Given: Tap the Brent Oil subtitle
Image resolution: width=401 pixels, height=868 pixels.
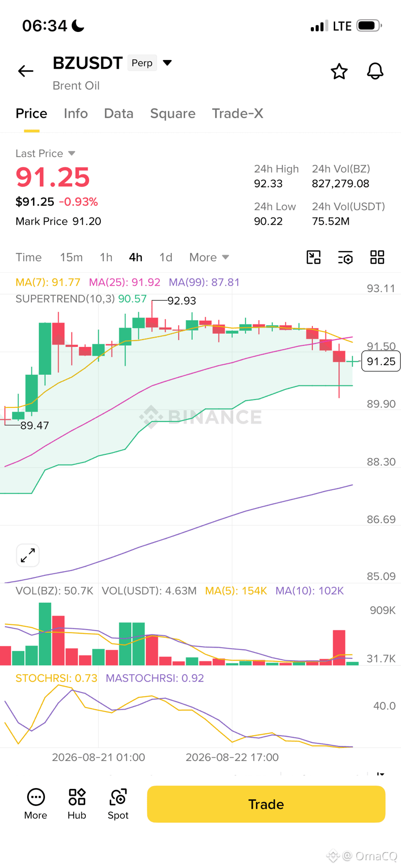Looking at the screenshot, I should (x=76, y=86).
